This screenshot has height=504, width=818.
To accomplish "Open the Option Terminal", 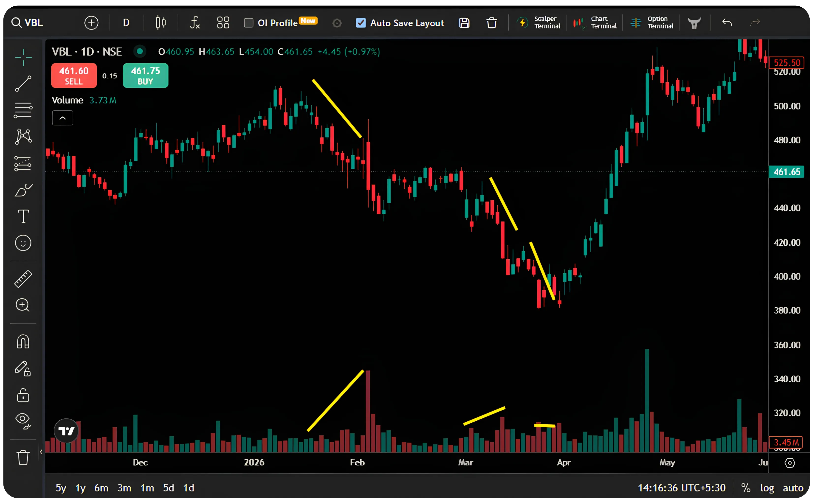I will click(x=652, y=23).
